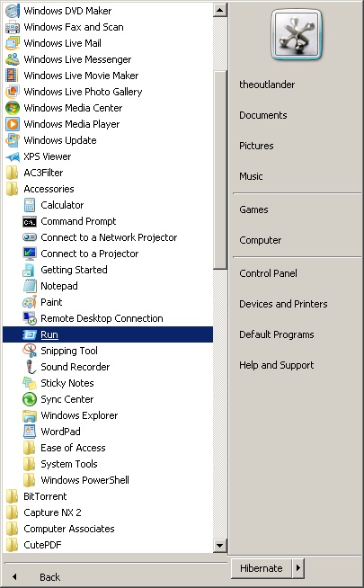Open Default Programs
Screen dimensions: 364x588
pyautogui.click(x=277, y=334)
